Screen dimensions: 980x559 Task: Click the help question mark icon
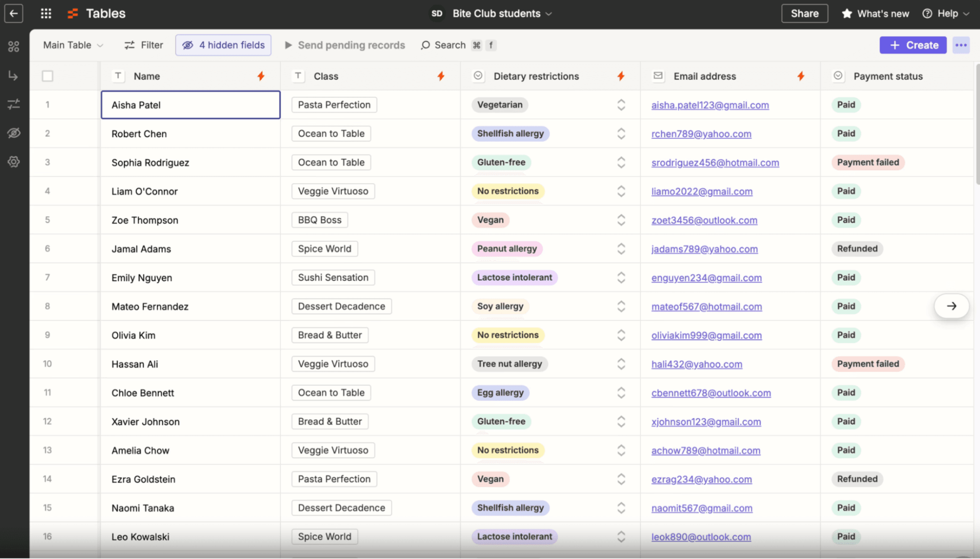click(x=927, y=14)
